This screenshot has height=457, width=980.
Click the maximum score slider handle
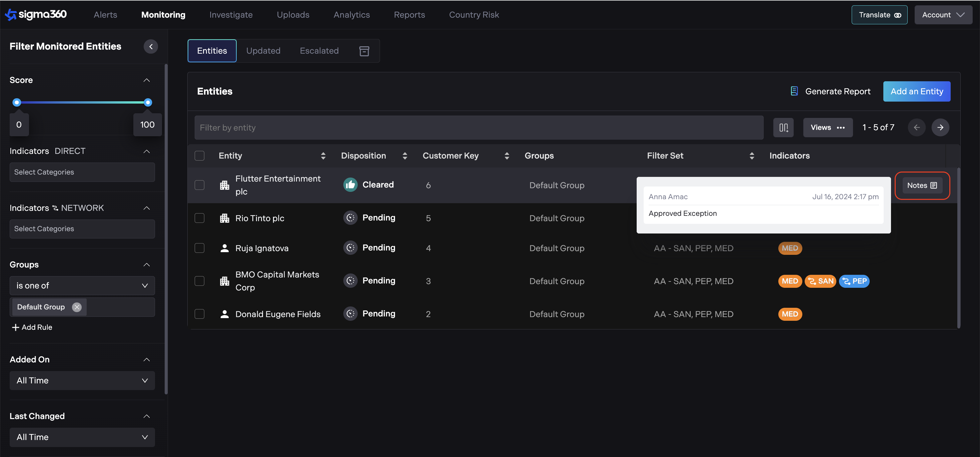(148, 102)
